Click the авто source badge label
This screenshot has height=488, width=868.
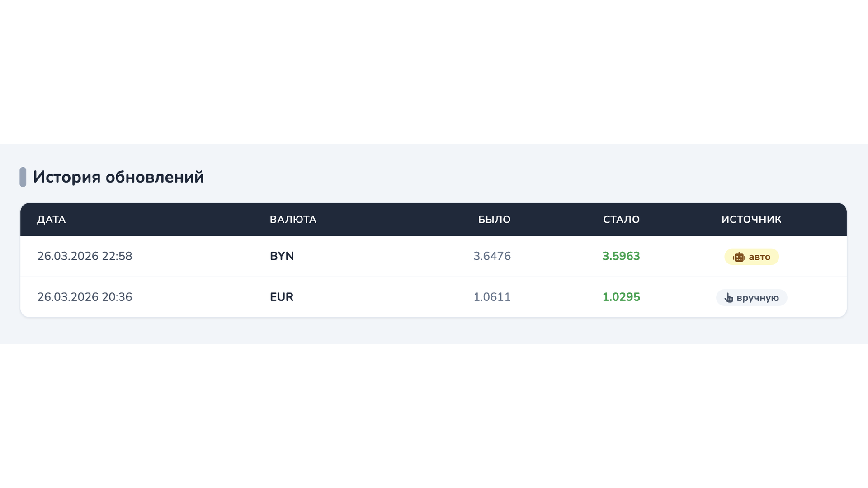pyautogui.click(x=759, y=257)
